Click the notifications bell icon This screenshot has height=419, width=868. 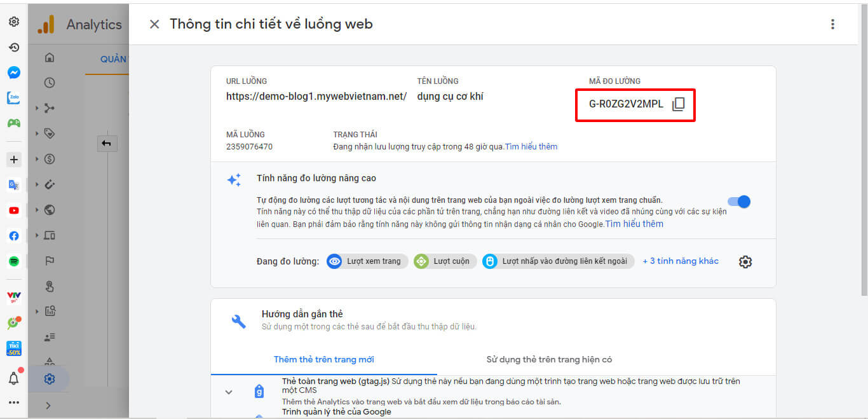[13, 378]
